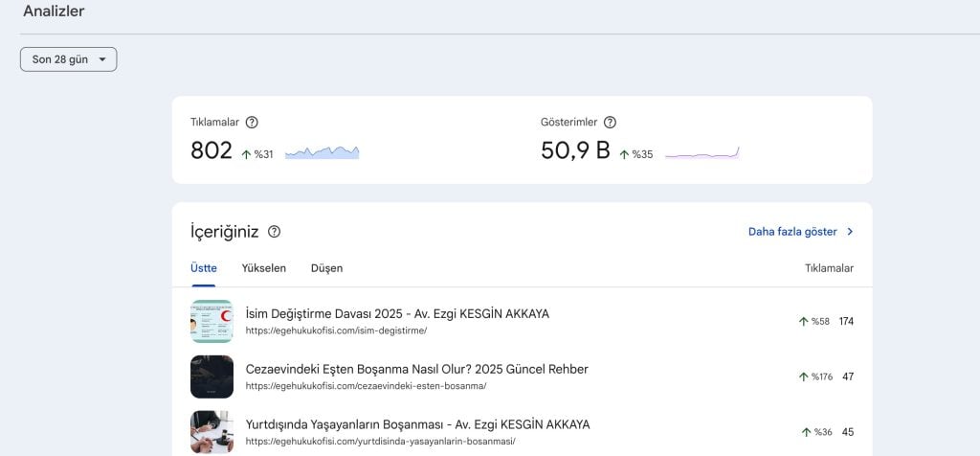Open the İsim Değiştirme Davası 2025 result
Image resolution: width=980 pixels, height=456 pixels.
coord(397,314)
